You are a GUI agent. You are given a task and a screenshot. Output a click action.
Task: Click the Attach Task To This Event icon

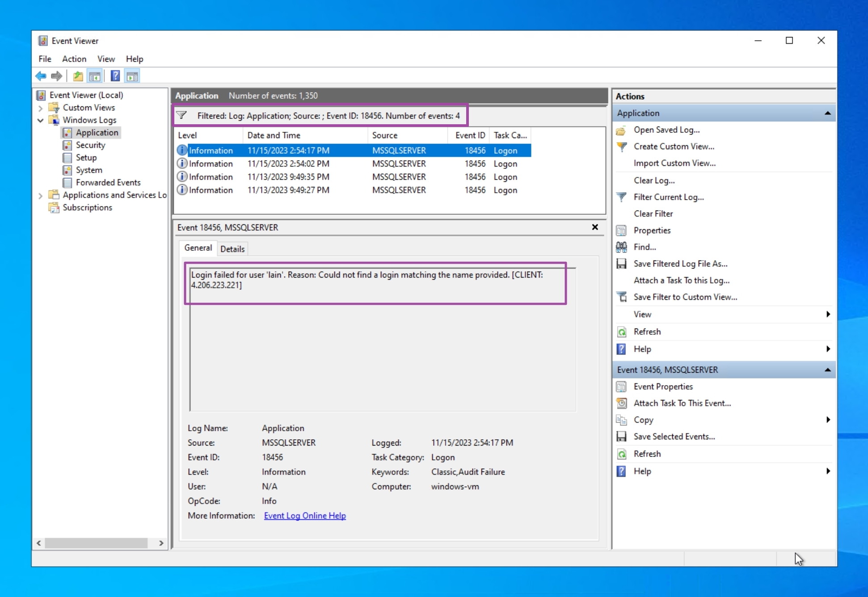[x=621, y=404]
